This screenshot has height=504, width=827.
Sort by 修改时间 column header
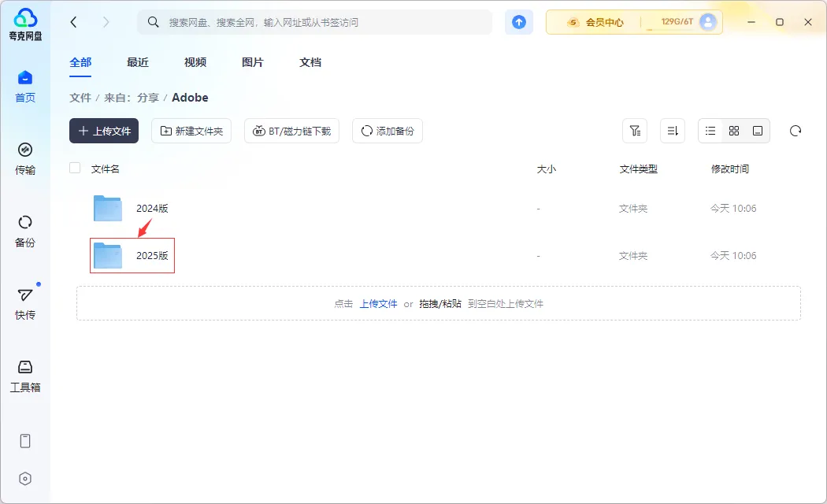click(x=730, y=169)
